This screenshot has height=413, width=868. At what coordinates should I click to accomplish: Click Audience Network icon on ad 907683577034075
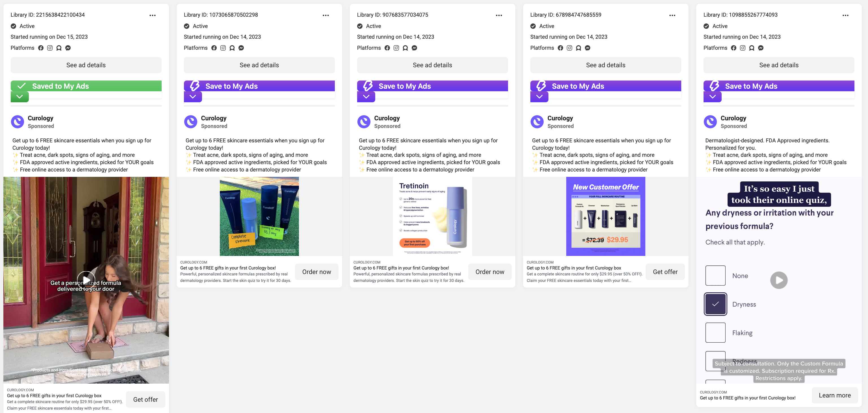(x=405, y=48)
